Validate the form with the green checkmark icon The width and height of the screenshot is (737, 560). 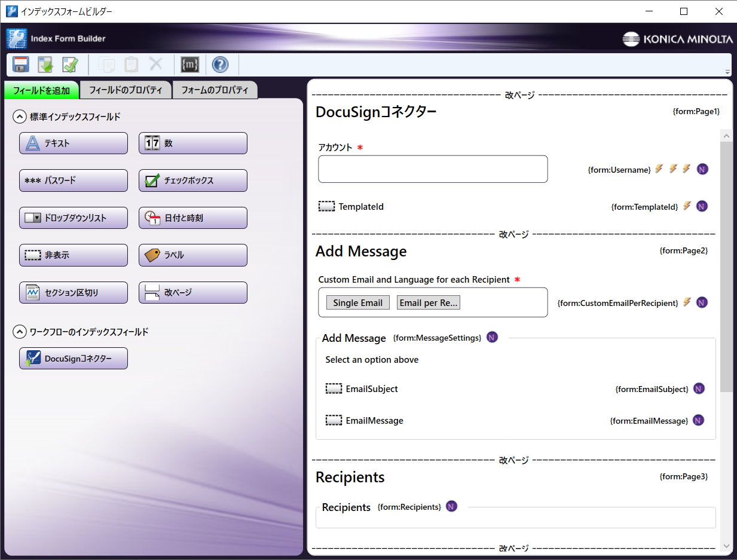71,65
